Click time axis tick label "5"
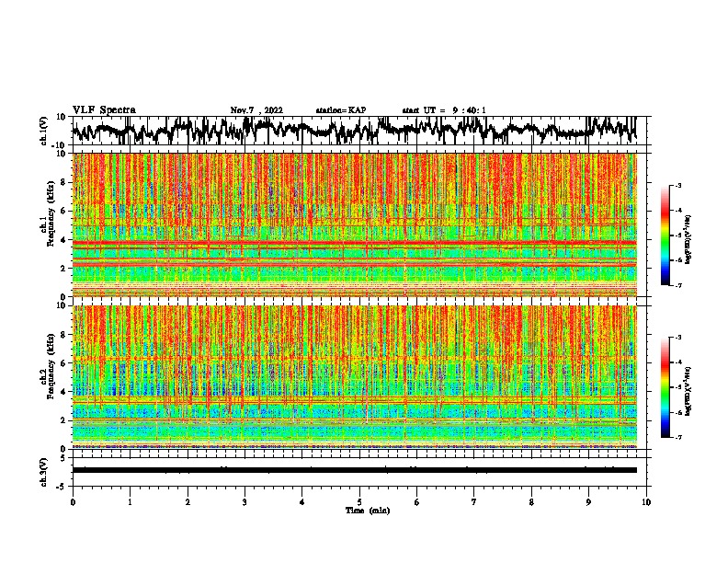 [359, 502]
